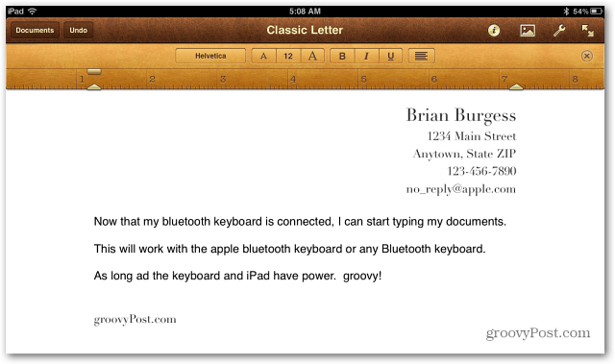Increase font size with large A

point(312,56)
